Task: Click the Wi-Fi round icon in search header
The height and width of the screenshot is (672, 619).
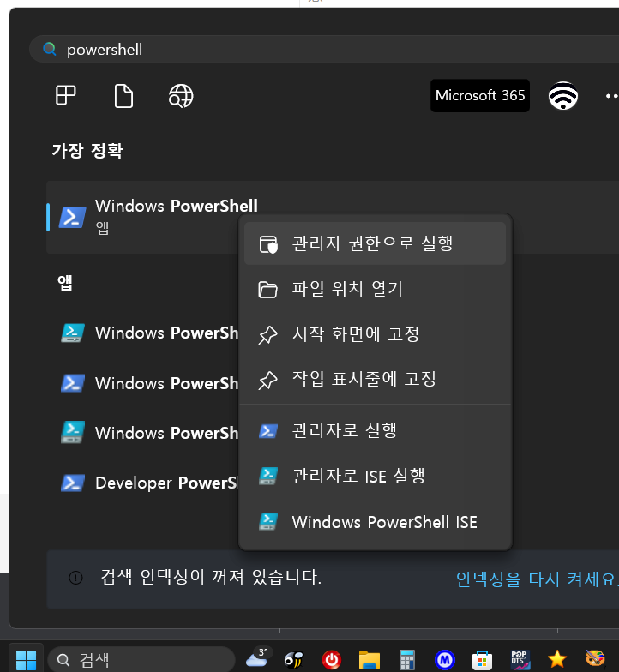Action: pos(562,96)
